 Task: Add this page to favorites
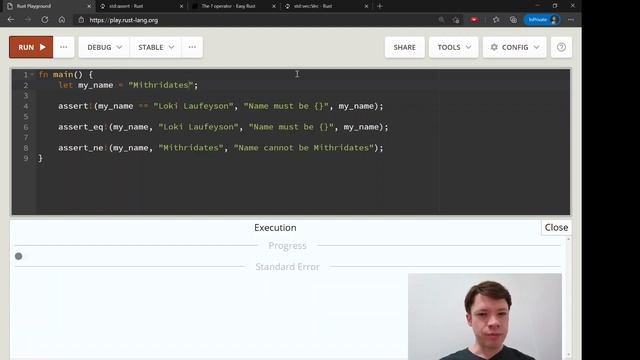(456, 20)
